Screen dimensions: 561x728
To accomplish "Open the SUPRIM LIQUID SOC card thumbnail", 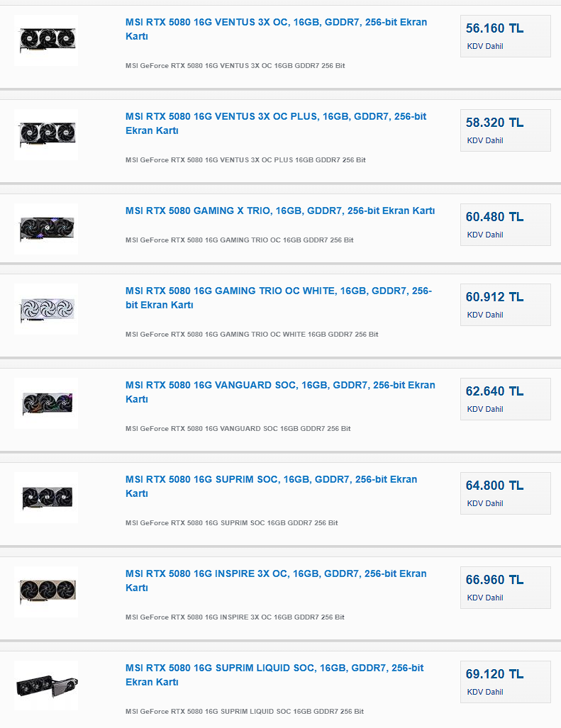I will [x=46, y=685].
